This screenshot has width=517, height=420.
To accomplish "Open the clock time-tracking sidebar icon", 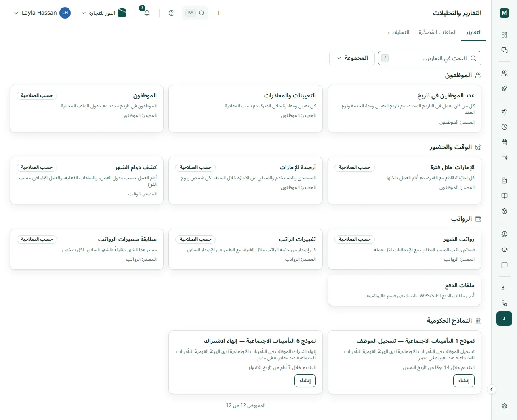I will click(x=504, y=127).
